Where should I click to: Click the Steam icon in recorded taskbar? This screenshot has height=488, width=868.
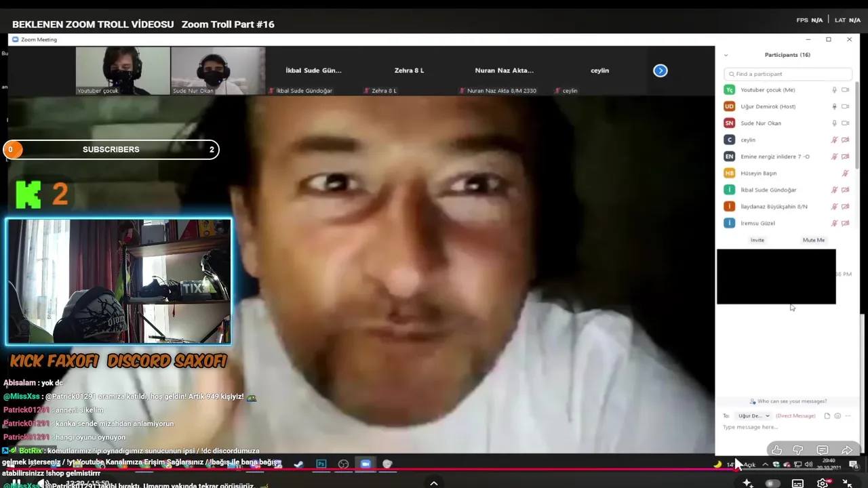[298, 464]
